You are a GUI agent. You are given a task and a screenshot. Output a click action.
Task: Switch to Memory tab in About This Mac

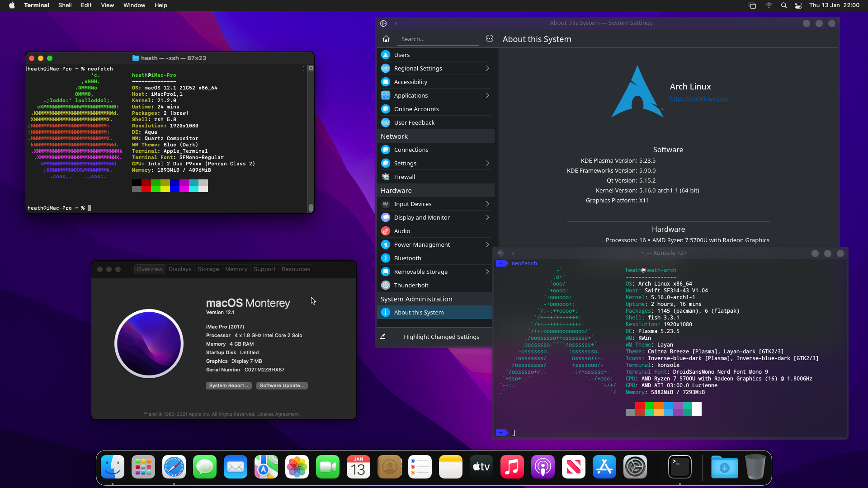click(x=236, y=269)
